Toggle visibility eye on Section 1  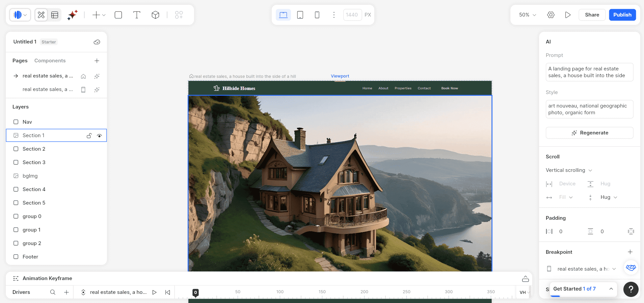coord(99,135)
